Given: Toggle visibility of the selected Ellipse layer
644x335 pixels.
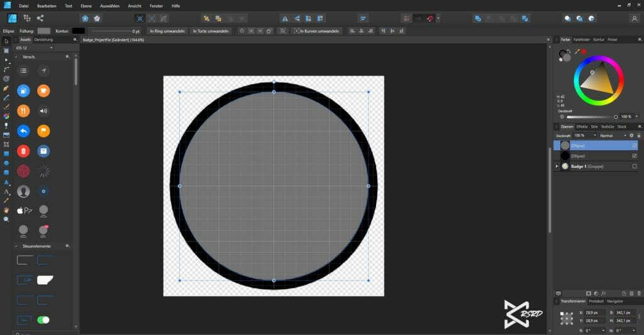Looking at the screenshot, I should tap(634, 145).
